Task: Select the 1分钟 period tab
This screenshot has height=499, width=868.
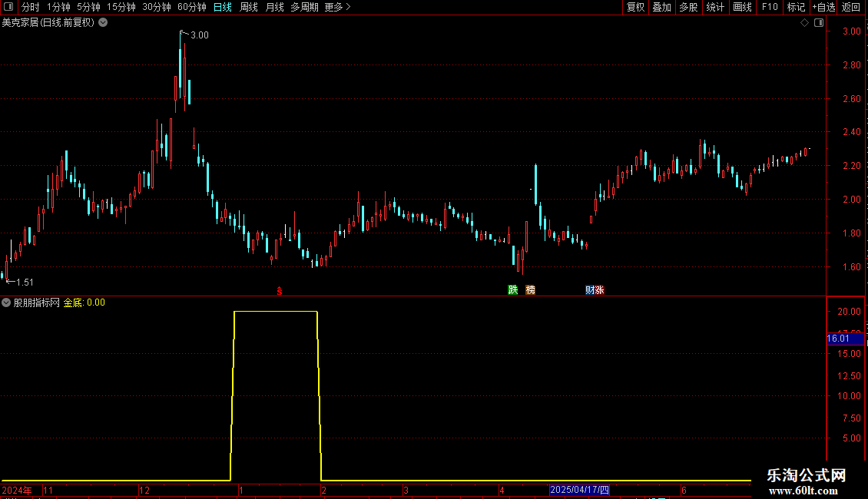Action: click(58, 7)
